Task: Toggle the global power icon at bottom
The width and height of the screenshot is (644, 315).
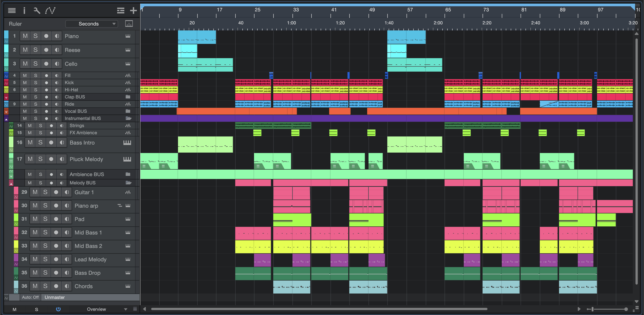Action: pos(58,309)
